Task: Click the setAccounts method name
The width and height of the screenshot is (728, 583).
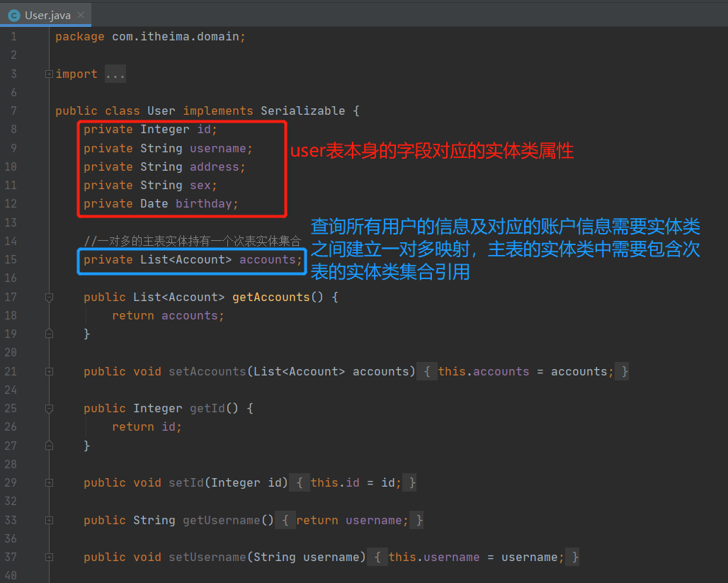Action: [x=207, y=372]
